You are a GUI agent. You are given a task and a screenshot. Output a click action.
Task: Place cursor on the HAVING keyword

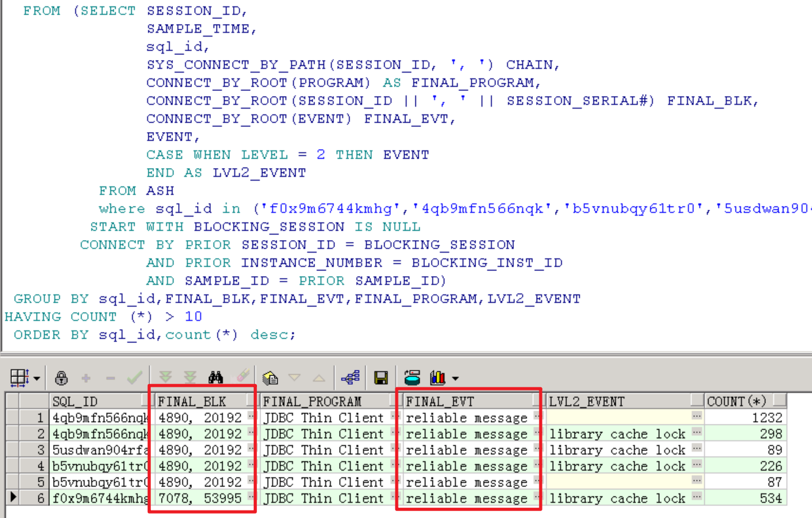tap(32, 316)
